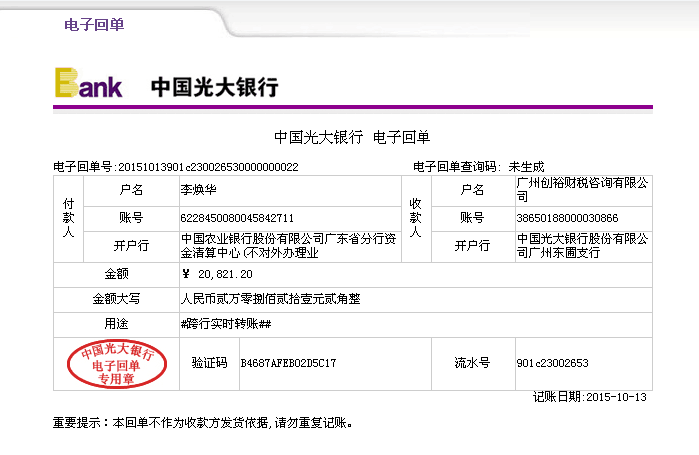Click the 中国光大银行 电子回单 heading
This screenshot has width=699, height=455.
pyautogui.click(x=352, y=137)
